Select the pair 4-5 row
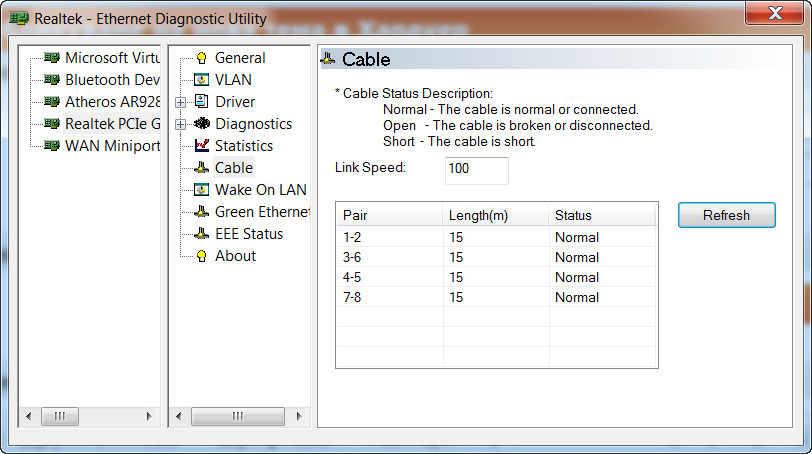The image size is (812, 454). point(496,277)
